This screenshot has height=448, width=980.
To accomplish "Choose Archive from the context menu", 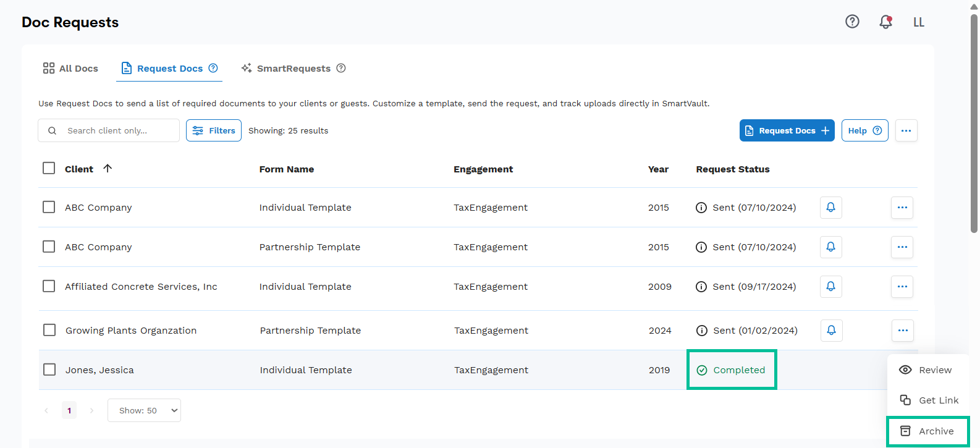I will [x=928, y=431].
